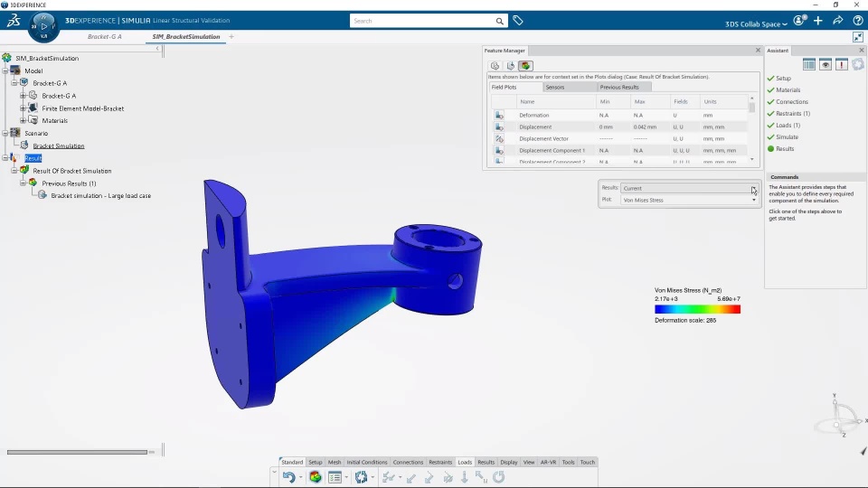This screenshot has height=488, width=868.
Task: Click the Results step in Assistant
Action: pos(785,149)
